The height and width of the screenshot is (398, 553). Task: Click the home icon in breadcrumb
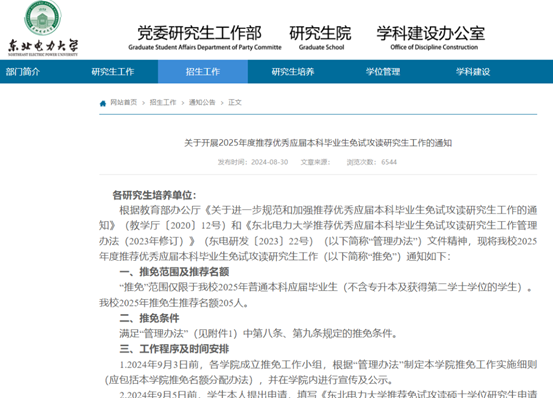pyautogui.click(x=103, y=103)
